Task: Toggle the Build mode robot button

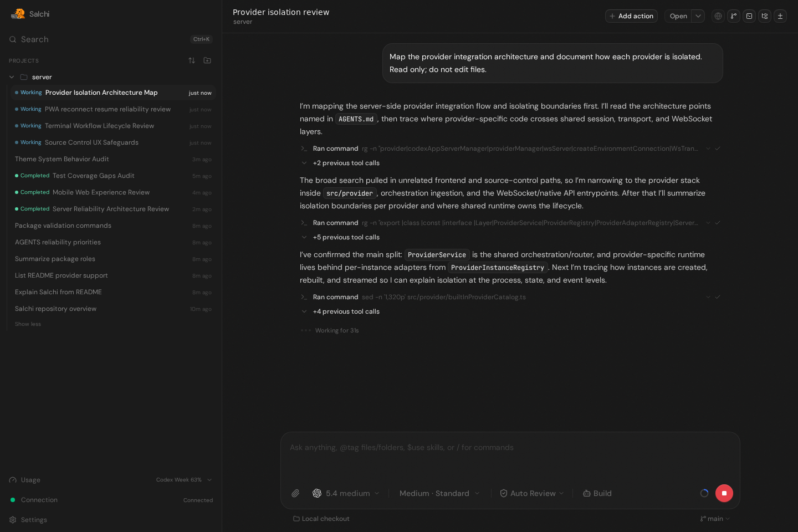Action: [597, 493]
